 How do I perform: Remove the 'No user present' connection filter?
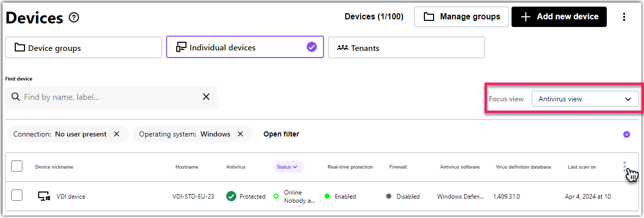117,134
